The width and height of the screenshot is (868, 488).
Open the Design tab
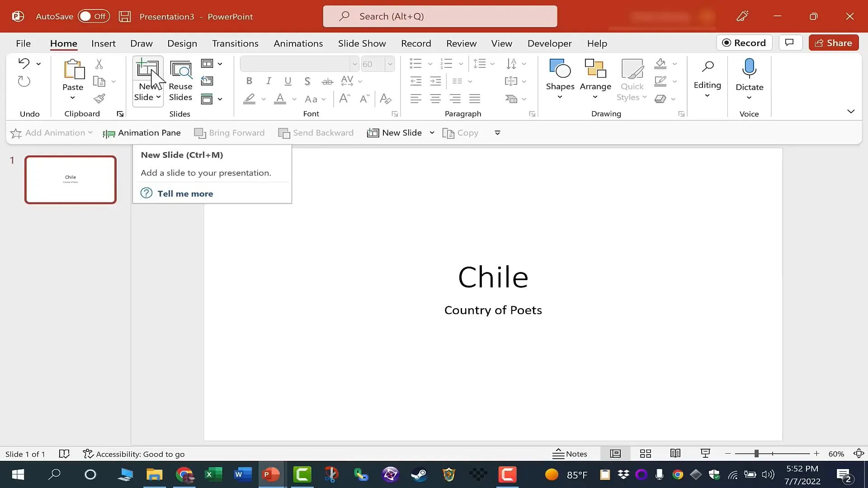click(x=182, y=43)
